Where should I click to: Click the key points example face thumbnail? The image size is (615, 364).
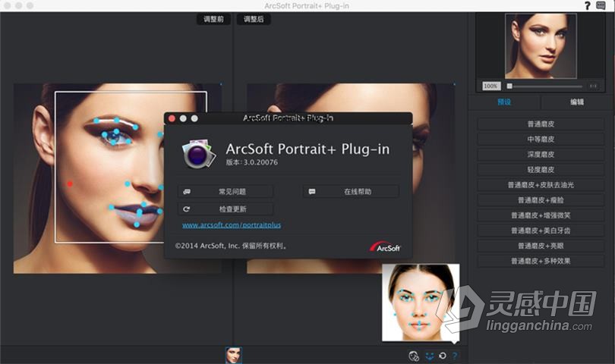(421, 302)
